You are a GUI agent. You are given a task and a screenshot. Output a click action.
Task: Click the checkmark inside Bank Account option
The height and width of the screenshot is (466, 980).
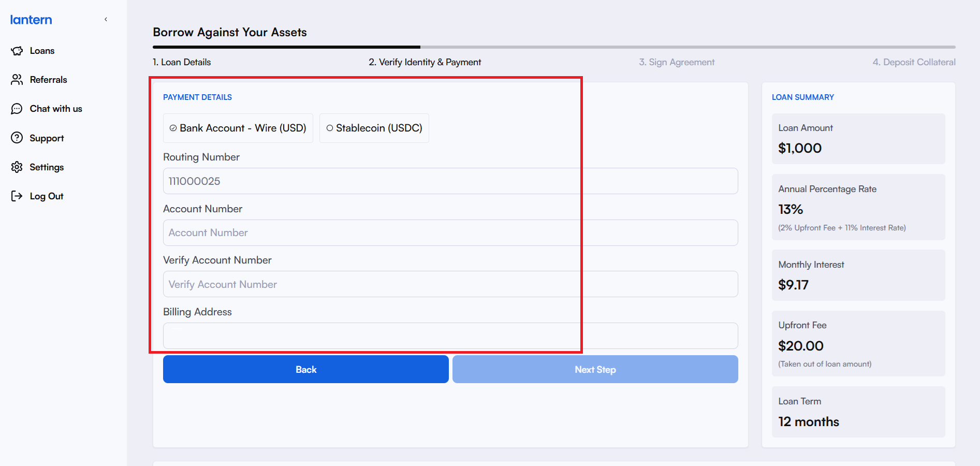(x=173, y=128)
